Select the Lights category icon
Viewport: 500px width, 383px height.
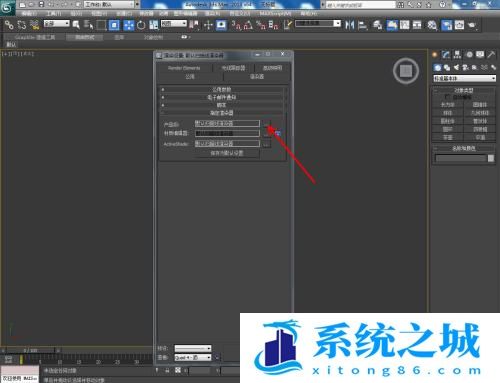pyautogui.click(x=456, y=67)
